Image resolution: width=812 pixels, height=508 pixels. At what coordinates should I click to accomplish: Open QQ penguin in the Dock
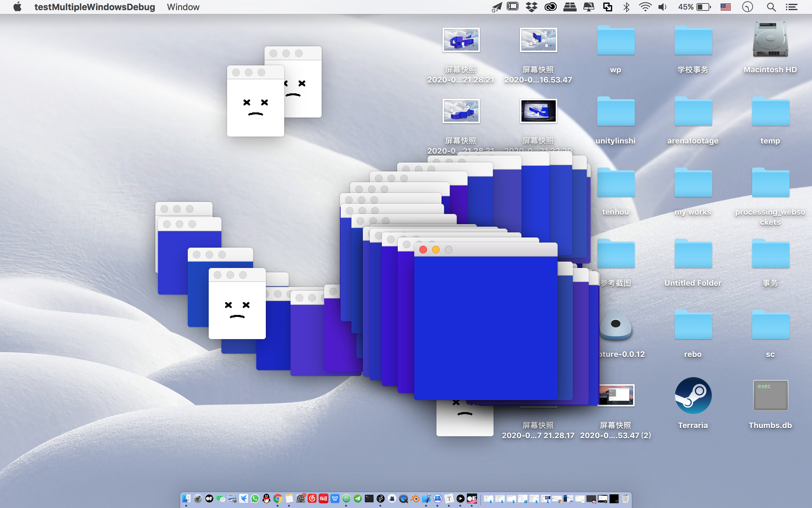pyautogui.click(x=266, y=498)
